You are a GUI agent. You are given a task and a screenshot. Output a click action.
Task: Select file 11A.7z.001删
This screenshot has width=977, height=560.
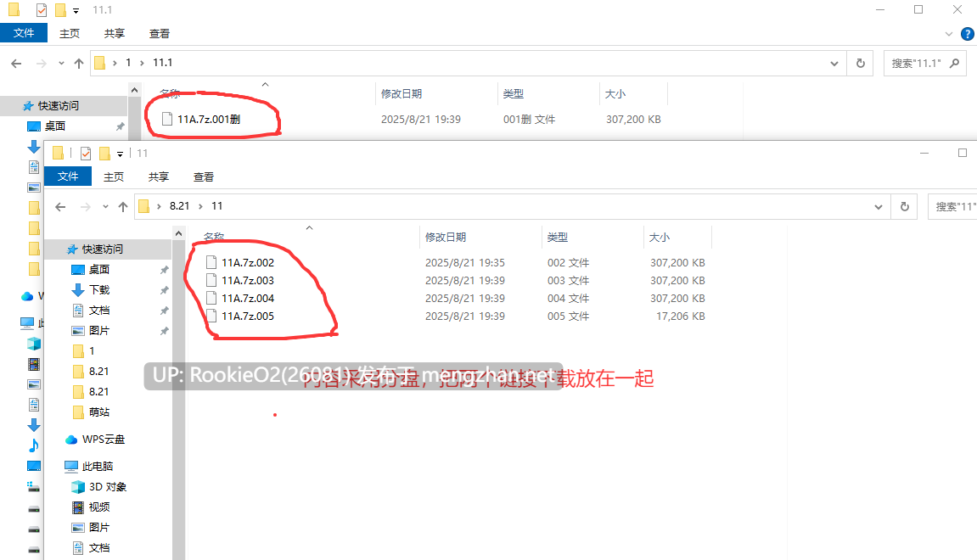[x=209, y=119]
